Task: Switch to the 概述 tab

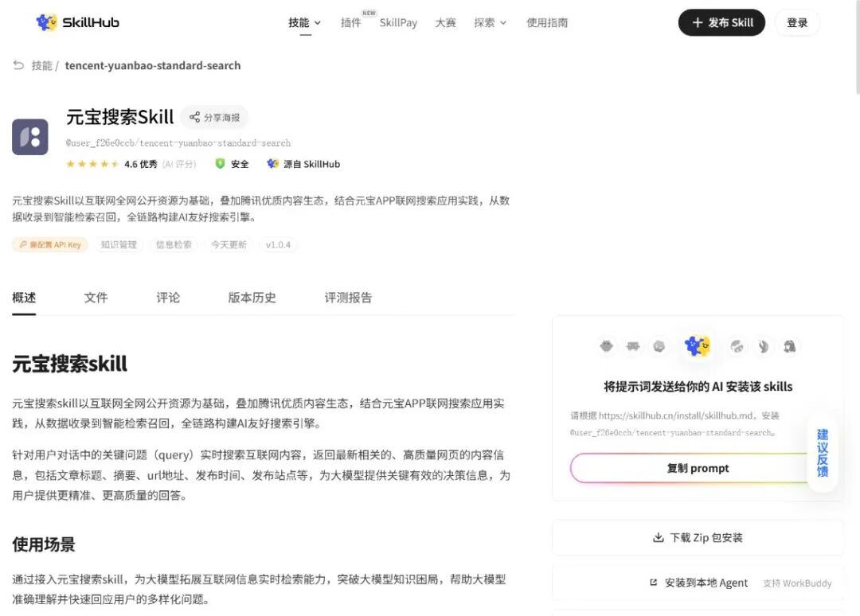Action: pyautogui.click(x=24, y=298)
